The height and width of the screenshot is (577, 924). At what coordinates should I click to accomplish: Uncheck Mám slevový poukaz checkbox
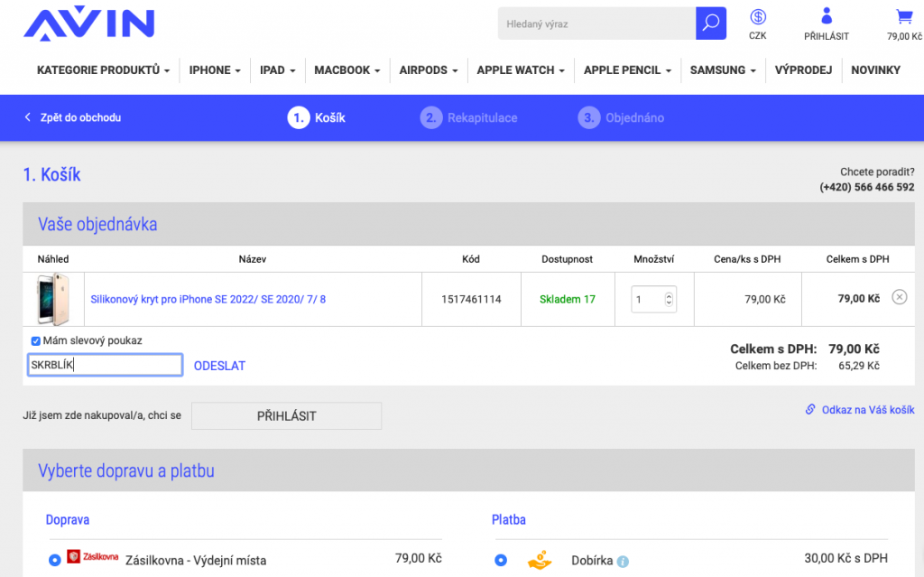point(36,341)
